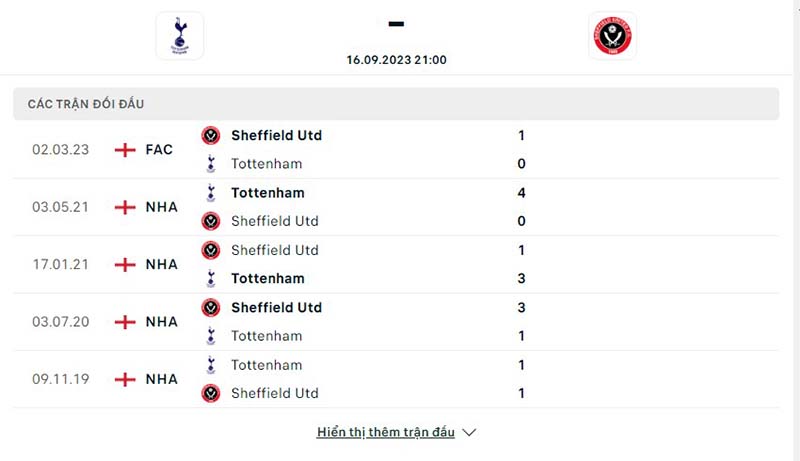Screen dimensions: 800x461
Task: Click Sheffield Utd name in 03.07.20 match
Action: point(276,307)
